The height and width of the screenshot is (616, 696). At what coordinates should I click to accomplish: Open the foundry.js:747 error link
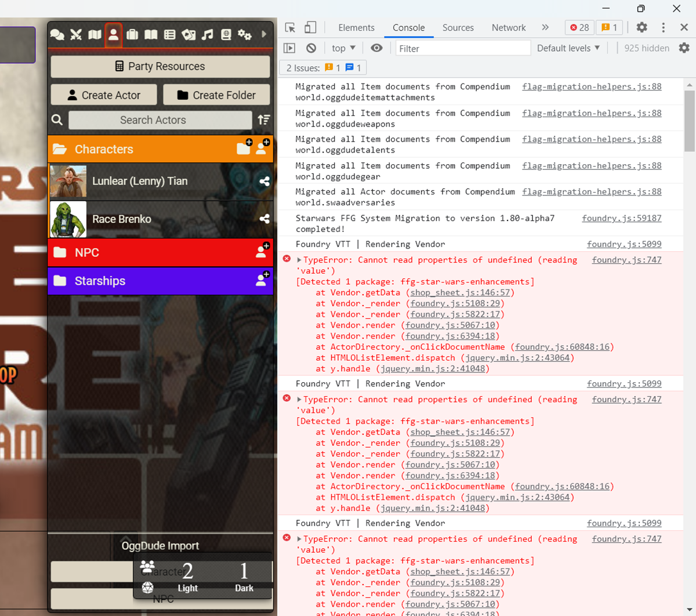(626, 259)
